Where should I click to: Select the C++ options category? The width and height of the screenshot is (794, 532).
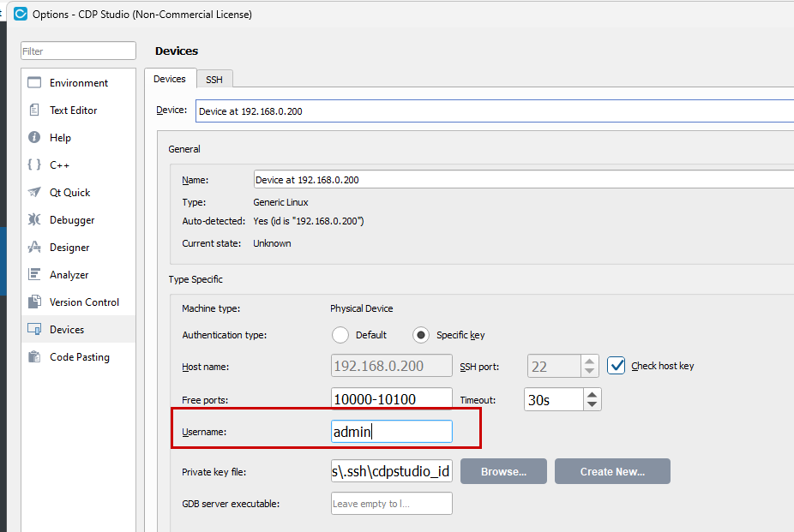tap(79, 164)
